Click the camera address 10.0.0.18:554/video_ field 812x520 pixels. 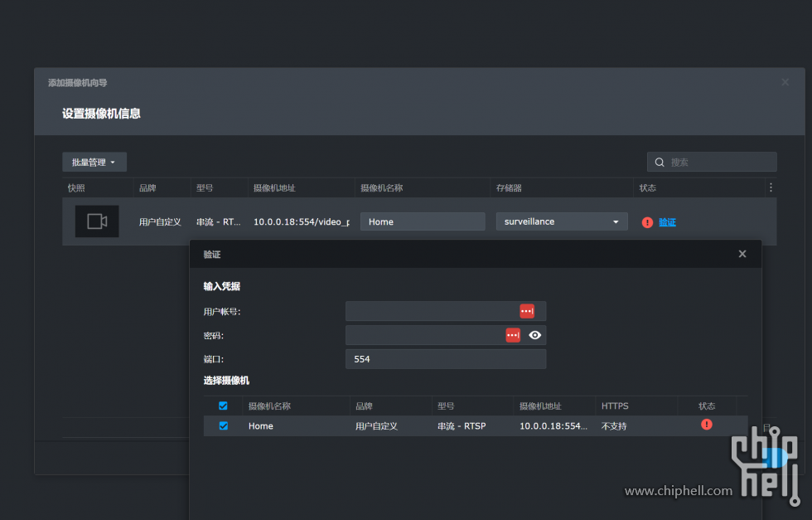pos(302,222)
